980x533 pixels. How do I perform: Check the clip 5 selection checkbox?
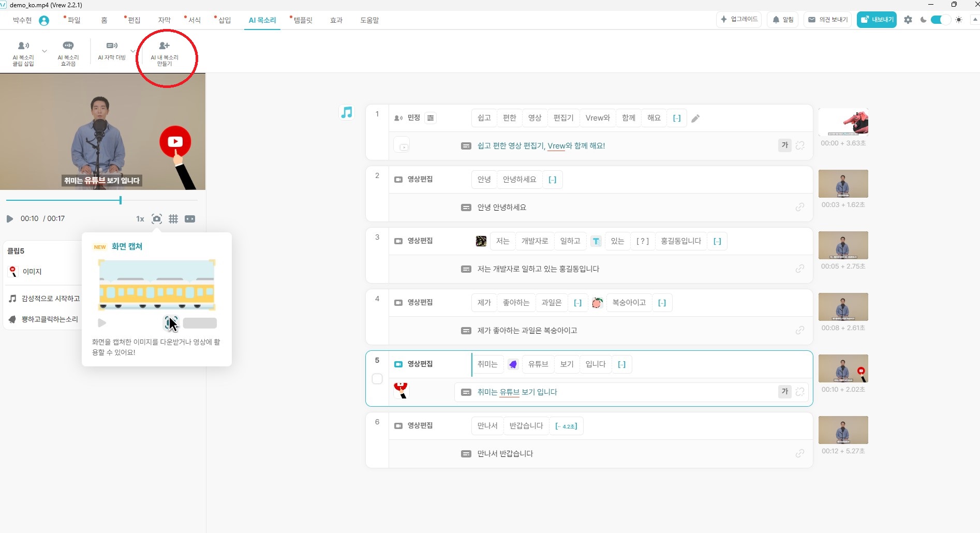point(377,379)
